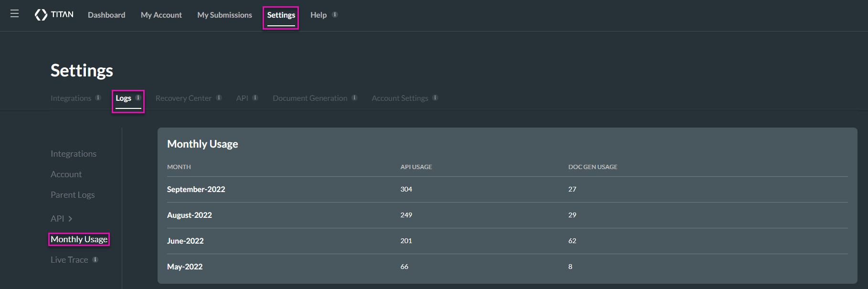Click doc gen usage value 62

coord(572,241)
